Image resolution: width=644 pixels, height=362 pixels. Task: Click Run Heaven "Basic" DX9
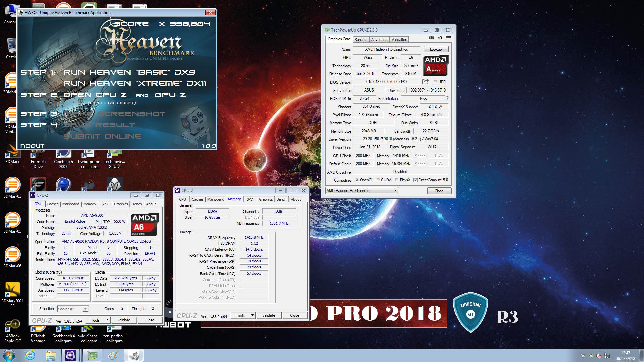tap(129, 72)
